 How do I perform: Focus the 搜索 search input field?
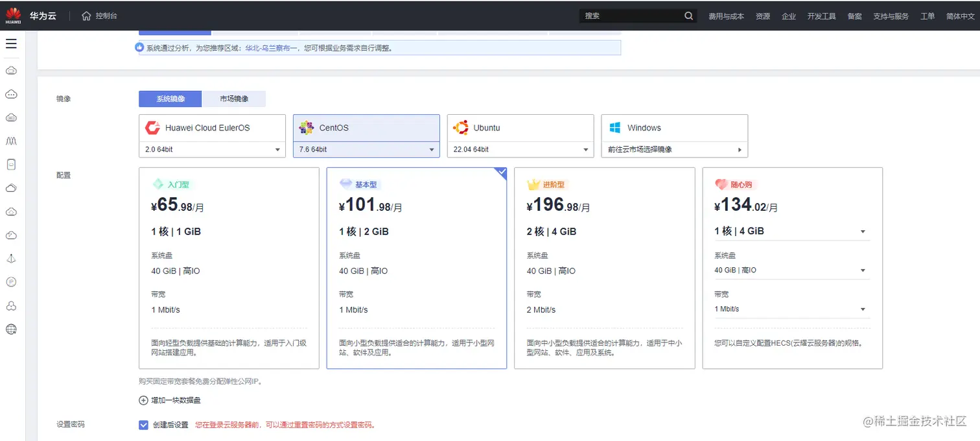[632, 16]
